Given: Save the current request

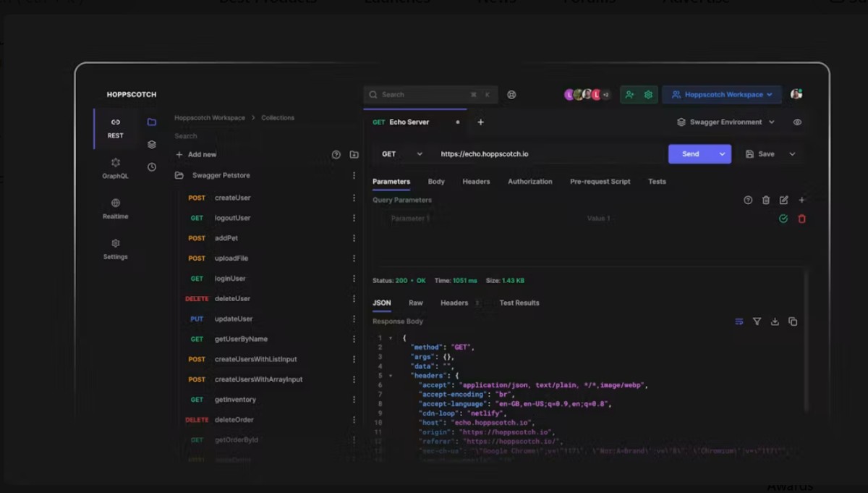Looking at the screenshot, I should [759, 154].
